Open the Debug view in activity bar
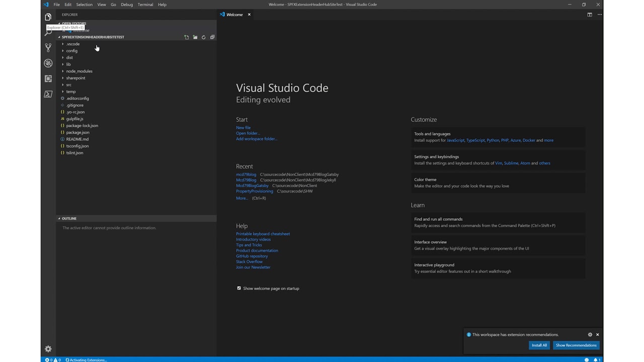This screenshot has height=362, width=644. tap(48, 63)
